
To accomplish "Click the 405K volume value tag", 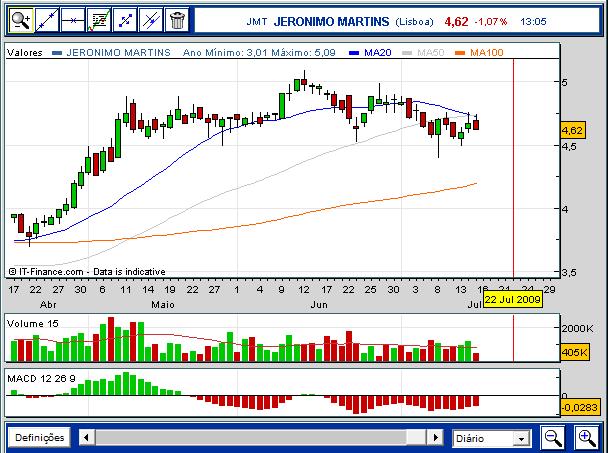I will tap(575, 352).
